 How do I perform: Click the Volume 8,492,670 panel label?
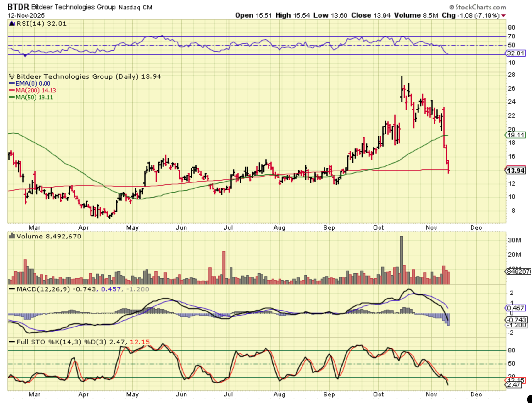[49, 236]
